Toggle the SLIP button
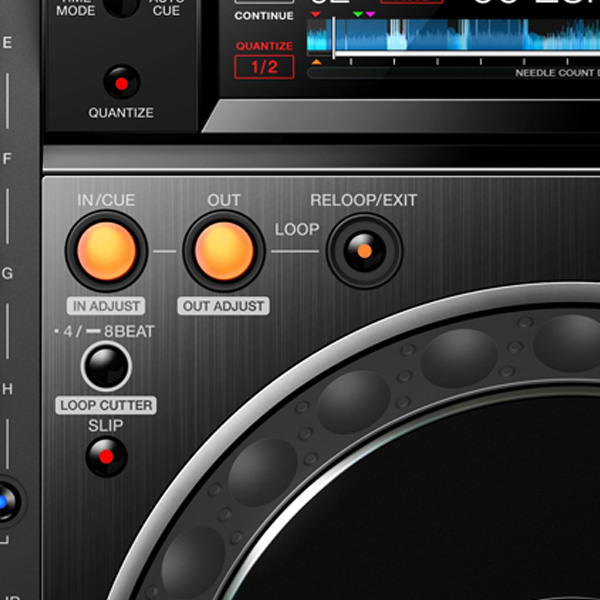The height and width of the screenshot is (600, 600). 106,457
